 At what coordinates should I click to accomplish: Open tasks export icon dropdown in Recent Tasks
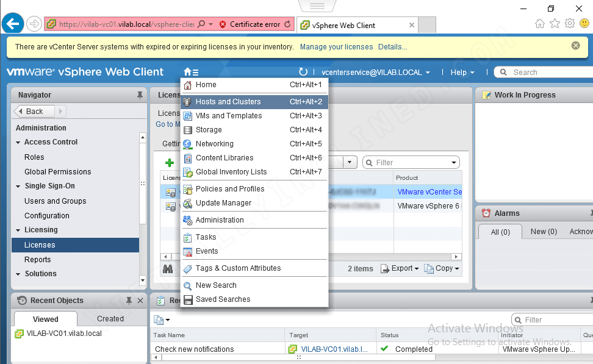point(162,319)
